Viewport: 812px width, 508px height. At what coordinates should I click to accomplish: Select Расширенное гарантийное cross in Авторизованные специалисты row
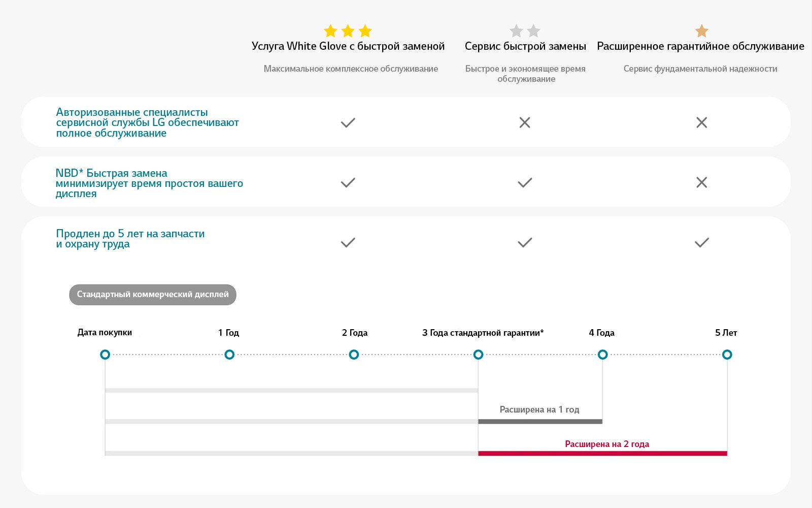[x=702, y=122]
